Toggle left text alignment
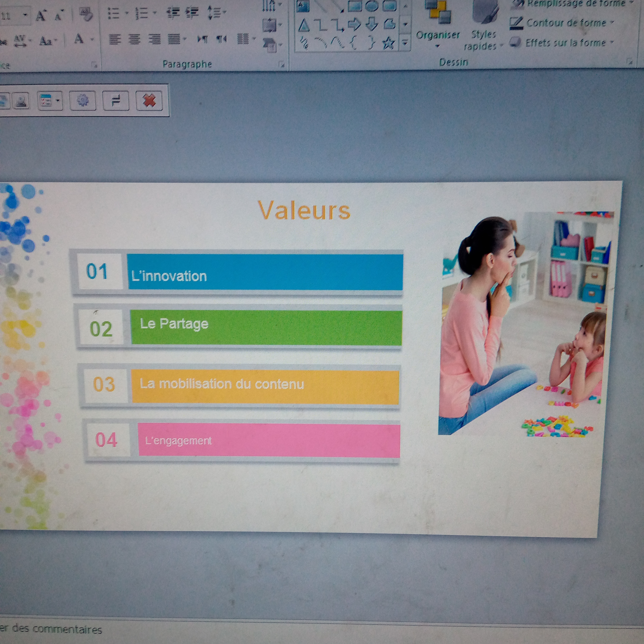Screen dimensions: 644x644 [x=115, y=40]
